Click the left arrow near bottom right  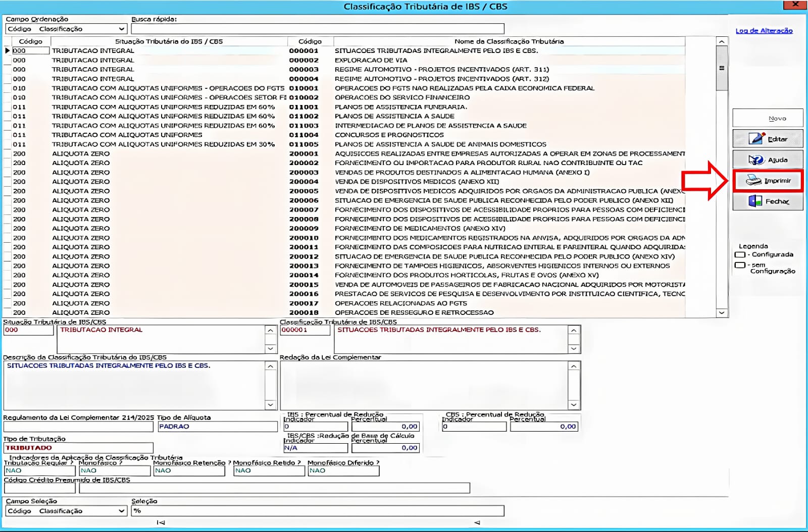[477, 522]
